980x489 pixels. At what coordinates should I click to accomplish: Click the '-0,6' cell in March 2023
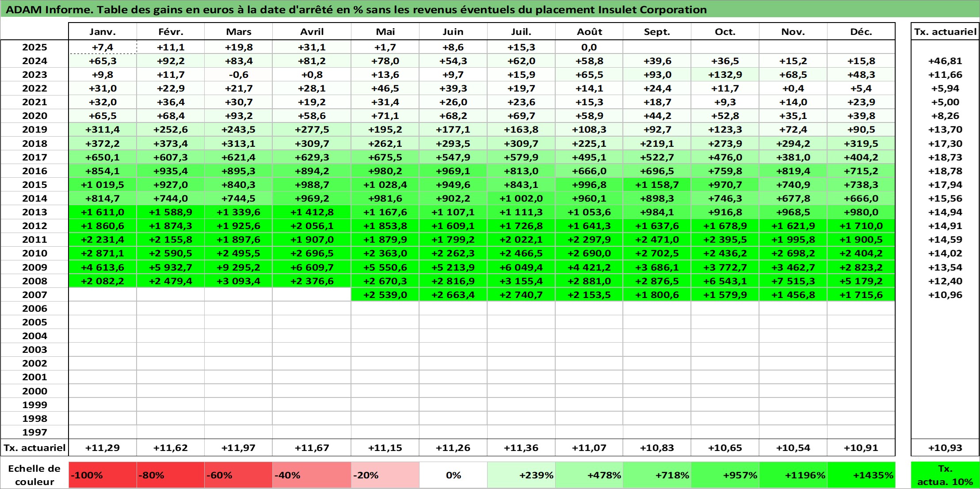pyautogui.click(x=238, y=75)
